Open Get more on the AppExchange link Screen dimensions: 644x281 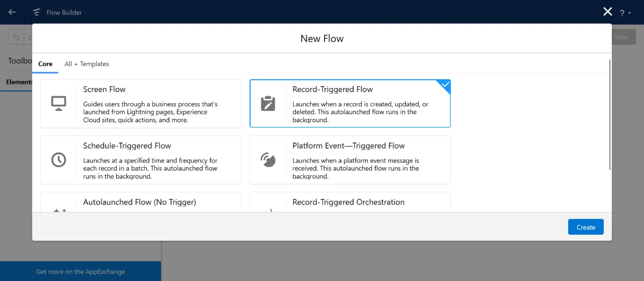[80, 271]
